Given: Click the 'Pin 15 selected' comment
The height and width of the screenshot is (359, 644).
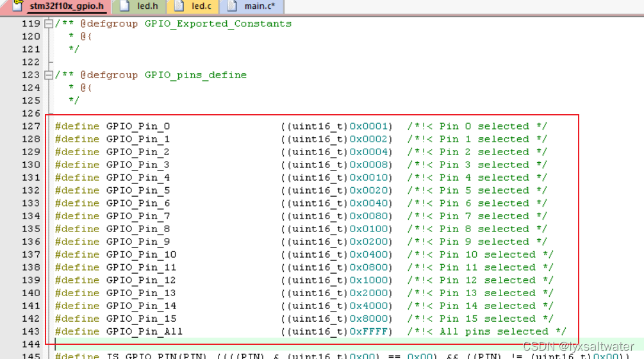Looking at the screenshot, I should (480, 319).
